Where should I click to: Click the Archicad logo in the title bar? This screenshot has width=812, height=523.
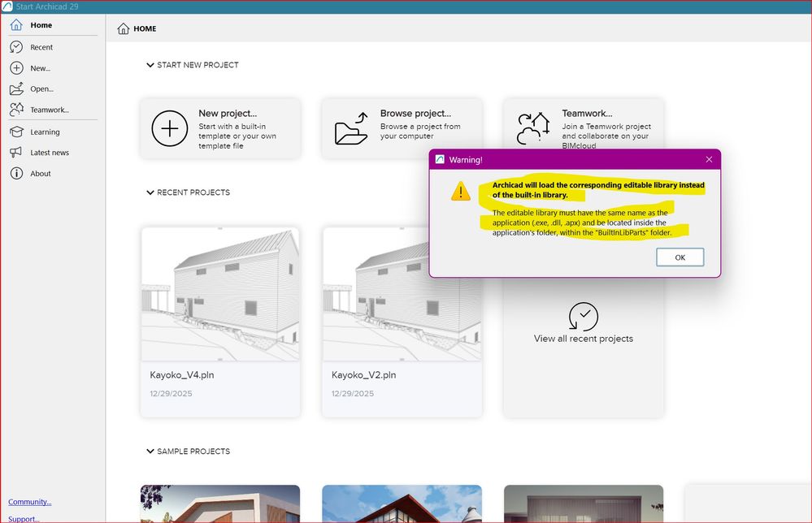point(7,6)
